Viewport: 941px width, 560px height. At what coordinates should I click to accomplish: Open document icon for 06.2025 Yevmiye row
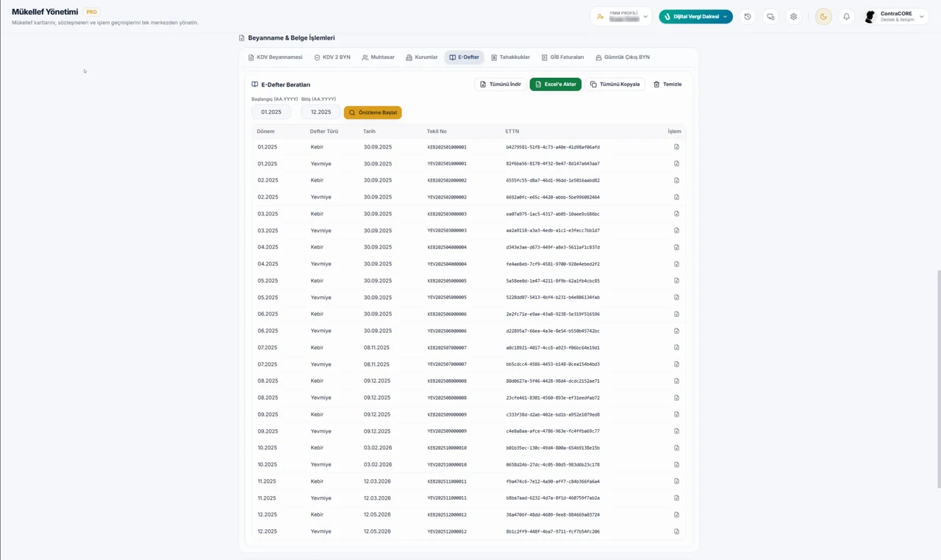click(x=676, y=331)
